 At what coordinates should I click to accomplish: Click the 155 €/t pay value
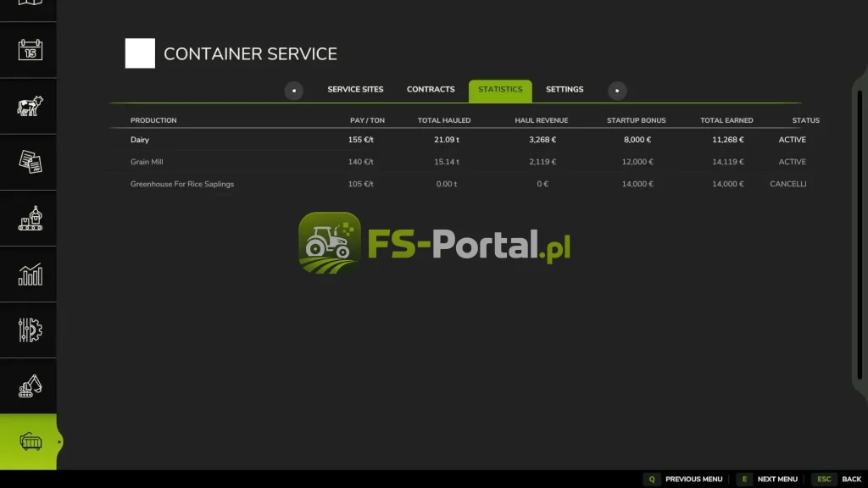coord(360,140)
